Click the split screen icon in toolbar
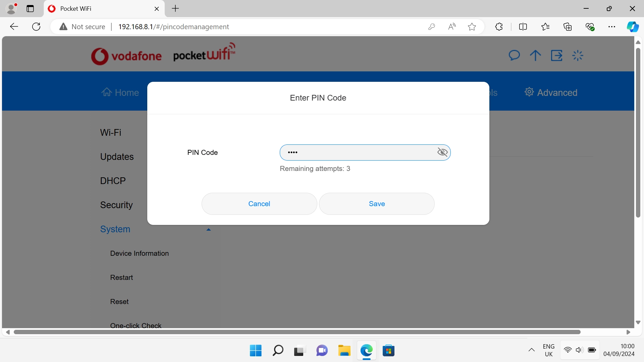 tap(523, 26)
